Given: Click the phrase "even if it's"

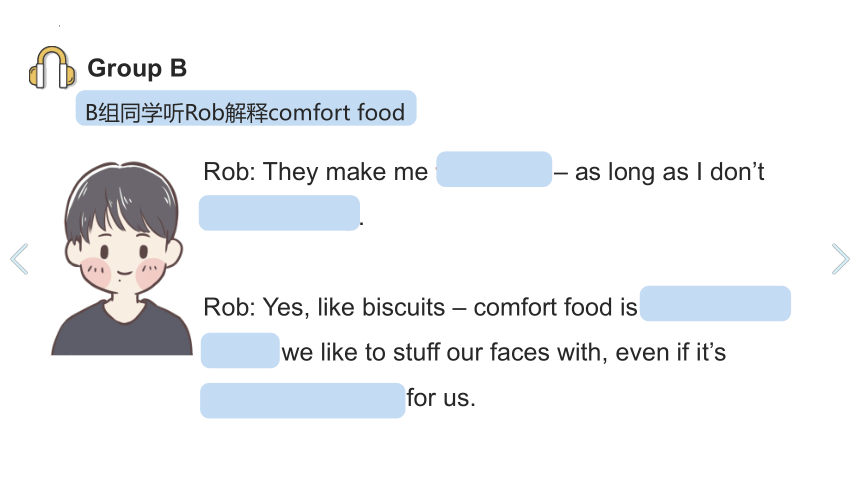Looking at the screenshot, I should tap(671, 352).
